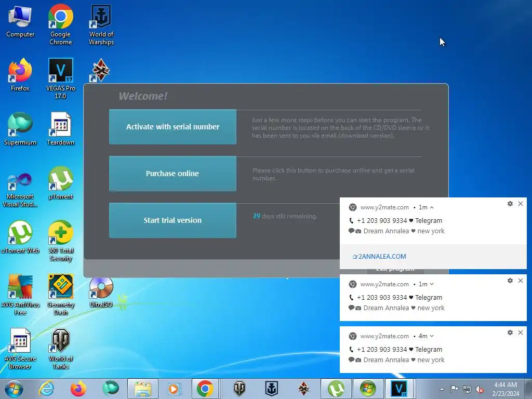This screenshot has width=532, height=399.
Task: Click Activate with serial number button
Action: point(172,127)
